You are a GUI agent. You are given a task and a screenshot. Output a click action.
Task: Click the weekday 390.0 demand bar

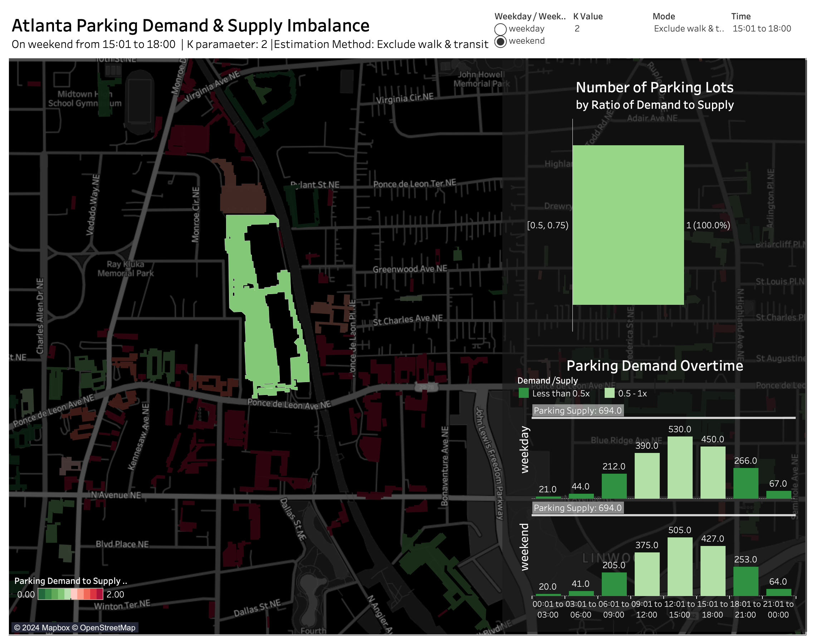647,475
